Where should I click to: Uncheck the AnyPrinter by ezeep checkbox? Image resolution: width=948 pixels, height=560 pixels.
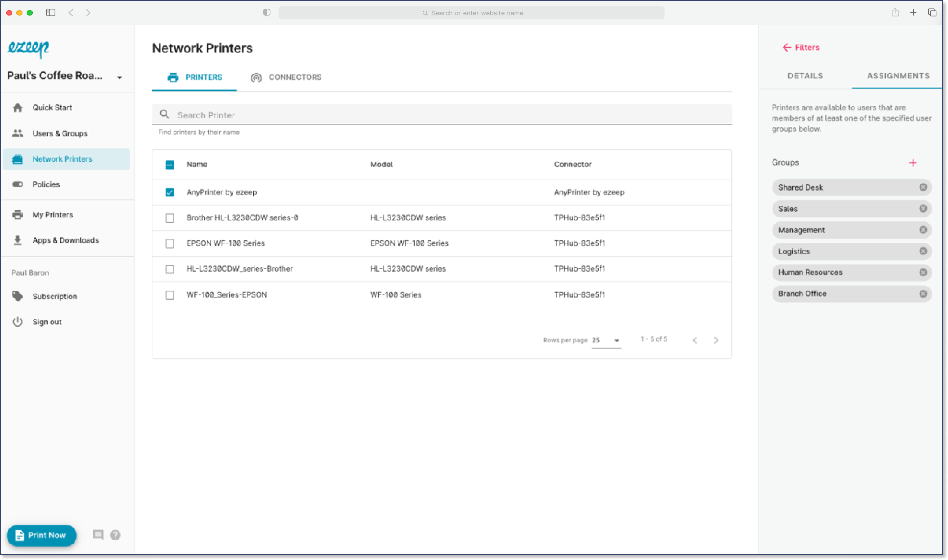pyautogui.click(x=169, y=192)
